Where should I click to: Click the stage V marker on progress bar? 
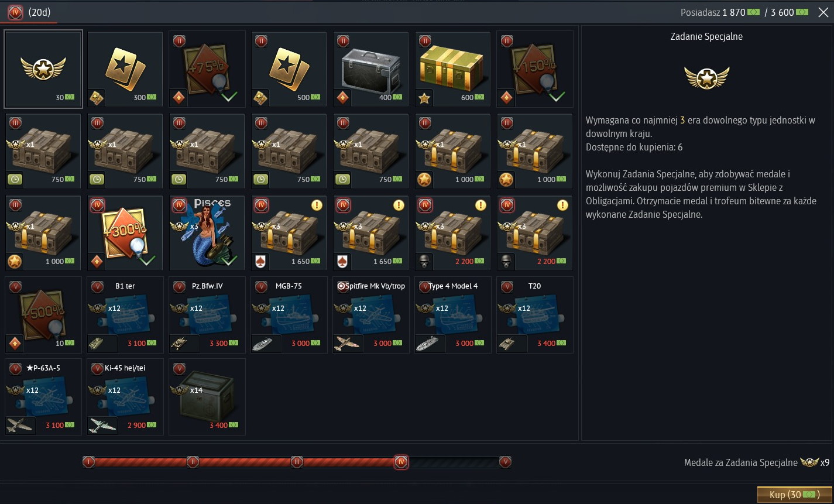(505, 462)
